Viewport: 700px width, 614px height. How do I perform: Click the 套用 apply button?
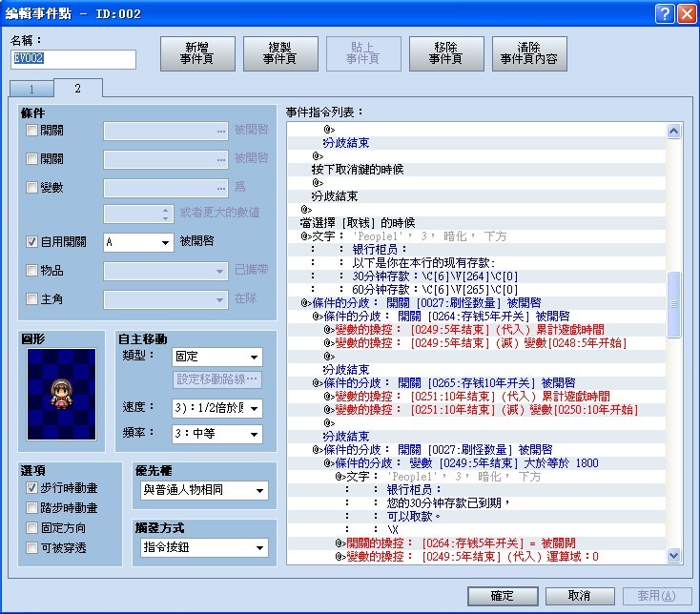[657, 596]
